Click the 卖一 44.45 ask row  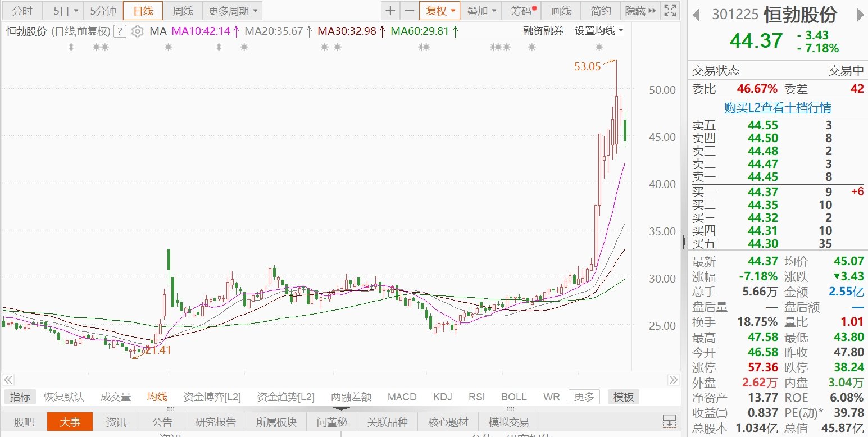click(x=778, y=177)
